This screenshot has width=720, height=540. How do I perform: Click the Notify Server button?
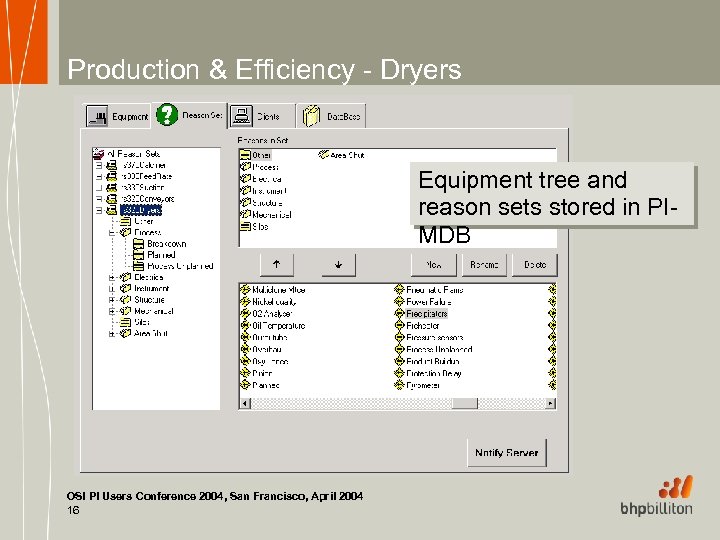point(507,453)
